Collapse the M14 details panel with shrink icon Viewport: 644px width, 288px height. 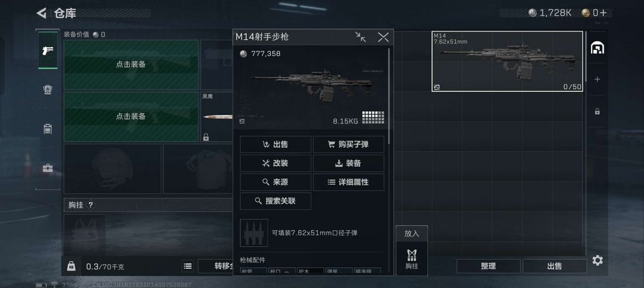[361, 38]
